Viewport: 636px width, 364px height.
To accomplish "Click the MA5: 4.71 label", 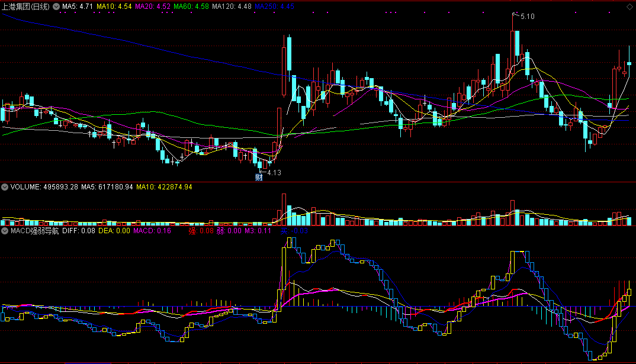I will pyautogui.click(x=78, y=7).
